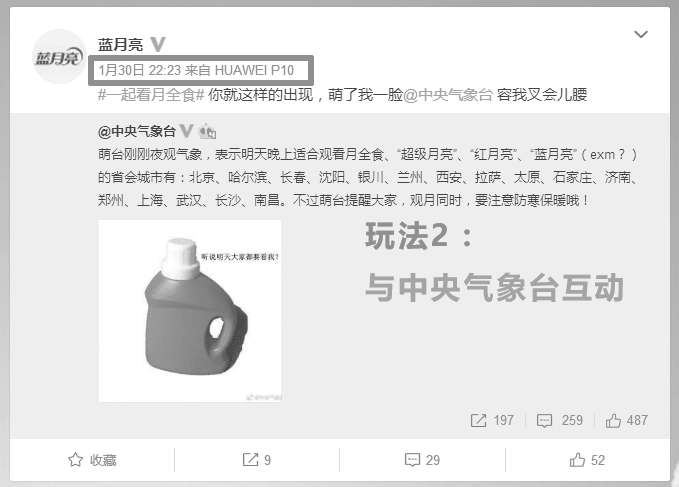Viewport: 679px width, 487px height.
Task: Open the comments button showing 29
Action: click(x=422, y=460)
